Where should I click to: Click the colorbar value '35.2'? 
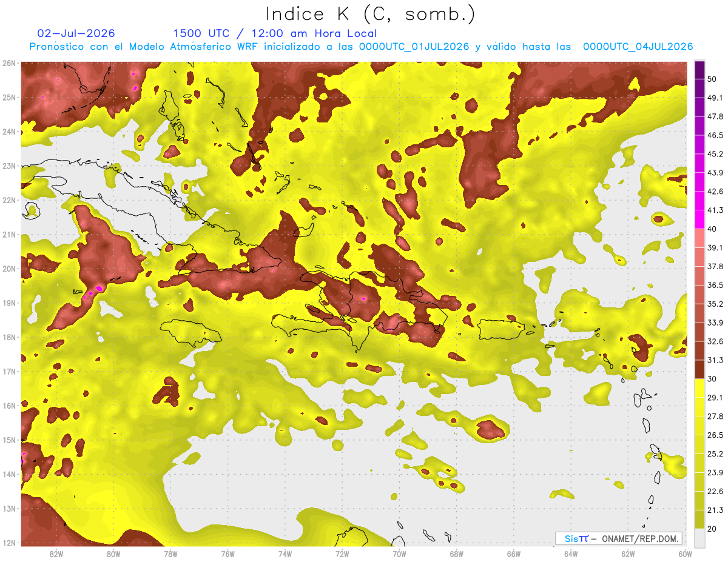[x=715, y=304]
